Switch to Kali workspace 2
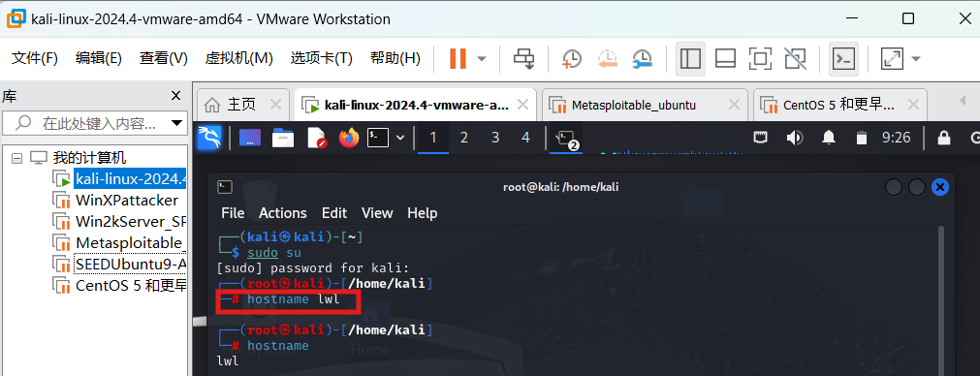 tap(463, 138)
